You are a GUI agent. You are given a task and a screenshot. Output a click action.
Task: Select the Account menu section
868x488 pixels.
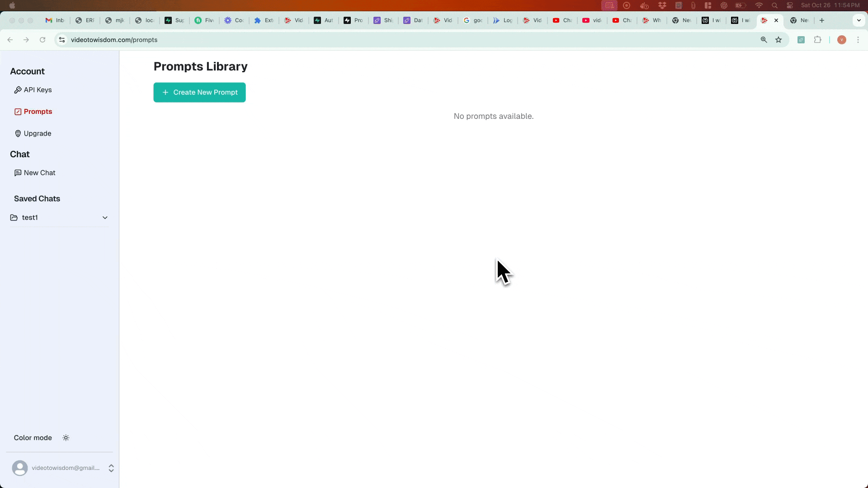[27, 71]
